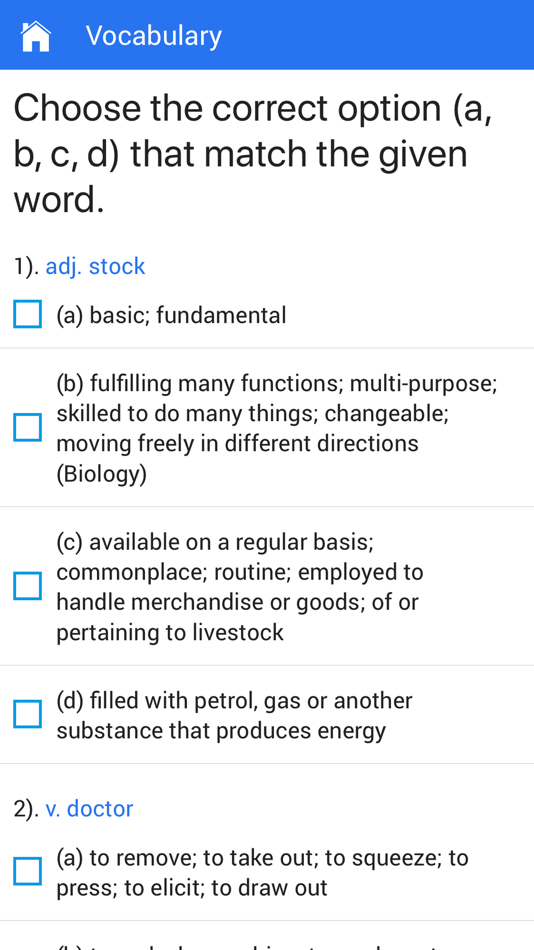Tap the Home icon in header
Screen dimensions: 534x950
point(36,36)
